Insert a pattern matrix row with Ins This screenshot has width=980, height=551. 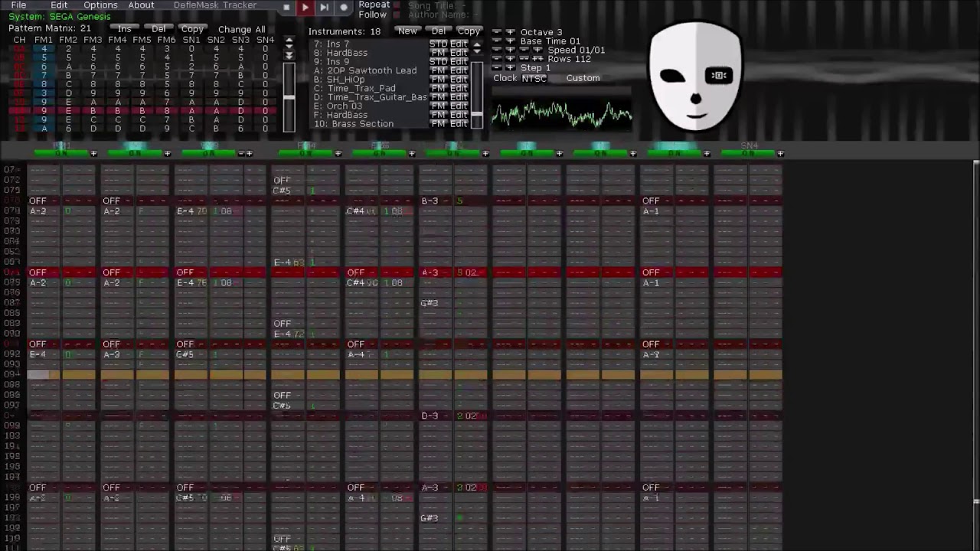pyautogui.click(x=125, y=29)
